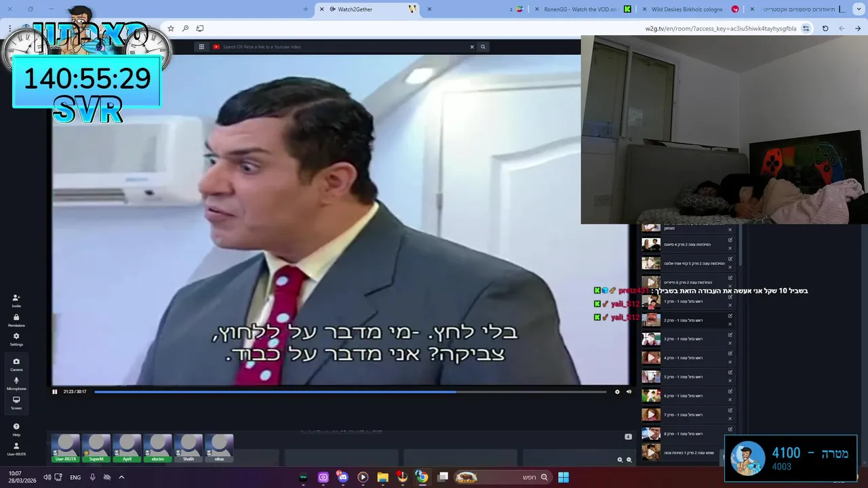Clear the video search field
The width and height of the screenshot is (868, 488).
tap(472, 47)
